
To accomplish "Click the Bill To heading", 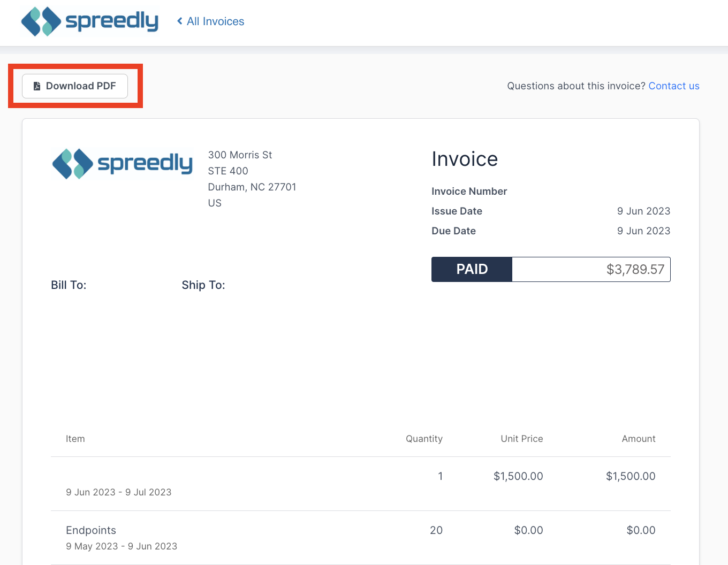I will coord(69,285).
